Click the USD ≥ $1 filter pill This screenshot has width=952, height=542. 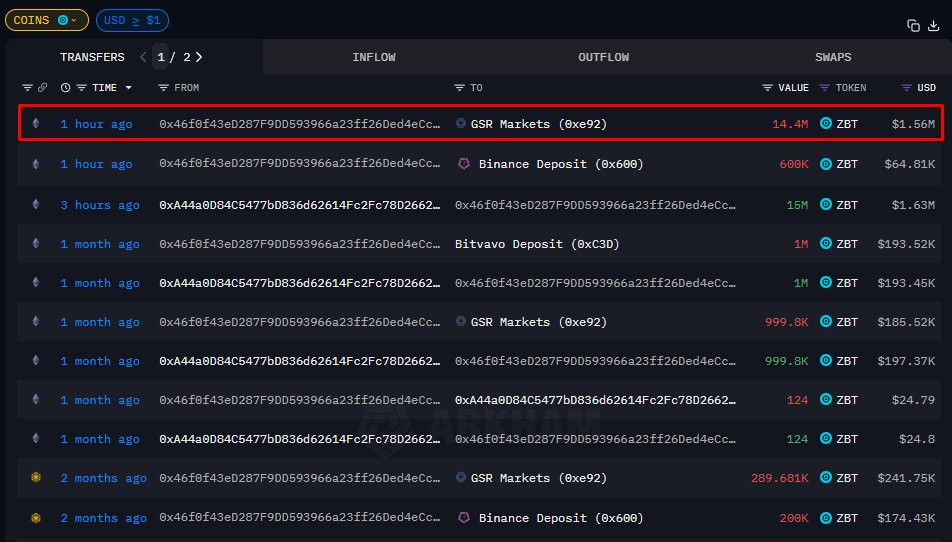pos(132,20)
